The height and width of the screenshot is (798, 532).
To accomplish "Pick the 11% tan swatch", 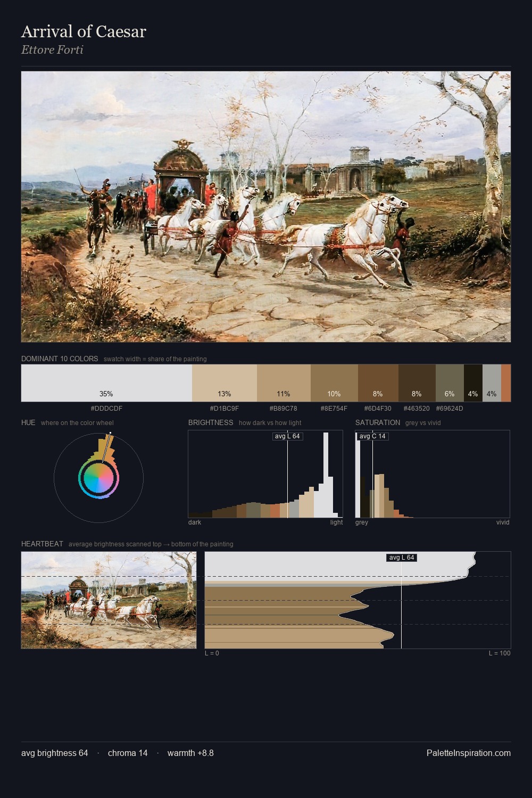I will pyautogui.click(x=284, y=383).
